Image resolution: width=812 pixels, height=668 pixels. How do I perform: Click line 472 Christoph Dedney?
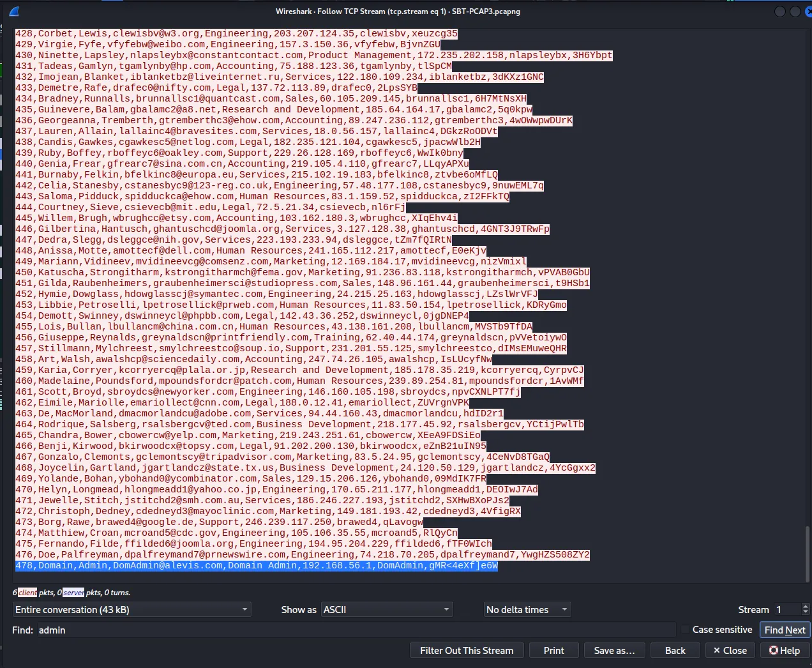268,511
